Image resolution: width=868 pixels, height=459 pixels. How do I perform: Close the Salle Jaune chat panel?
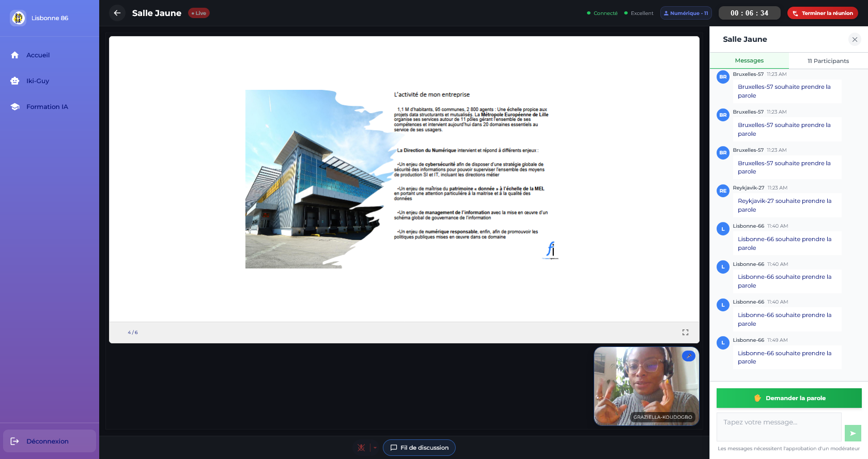[855, 39]
